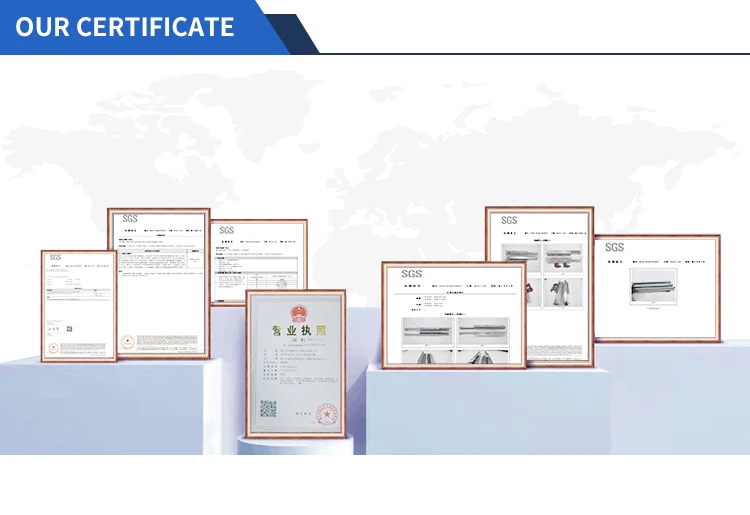The image size is (750, 515).
Task: Select top-left product photo in landscape certificate
Action: [x=426, y=328]
